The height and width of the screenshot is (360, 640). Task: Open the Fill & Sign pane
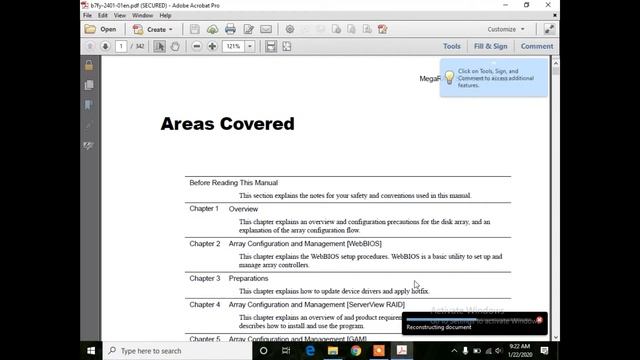coord(491,46)
